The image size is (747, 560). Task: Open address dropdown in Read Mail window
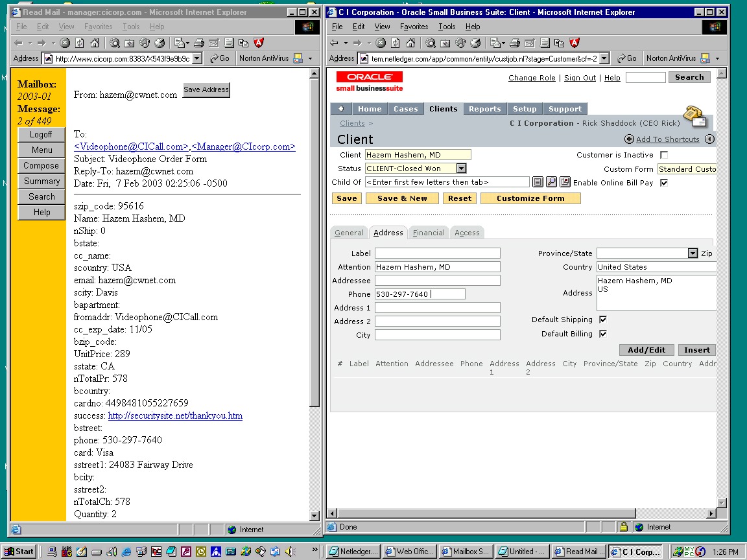(x=197, y=58)
